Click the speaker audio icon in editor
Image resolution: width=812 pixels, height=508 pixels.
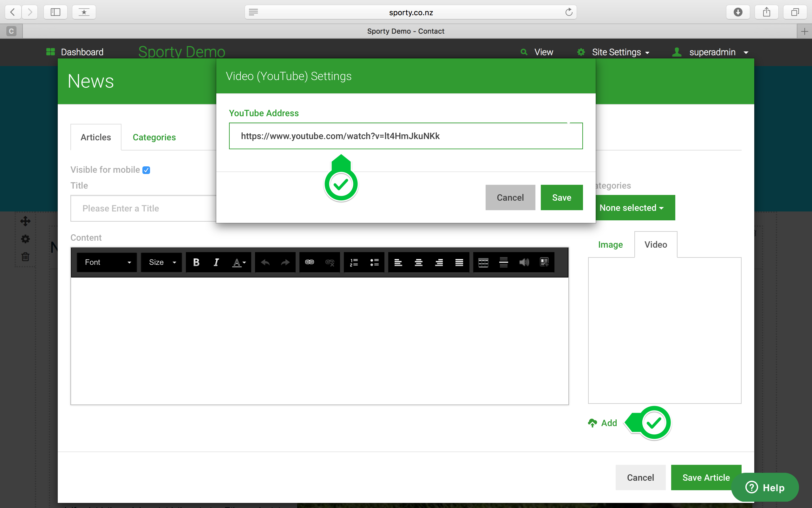(524, 262)
